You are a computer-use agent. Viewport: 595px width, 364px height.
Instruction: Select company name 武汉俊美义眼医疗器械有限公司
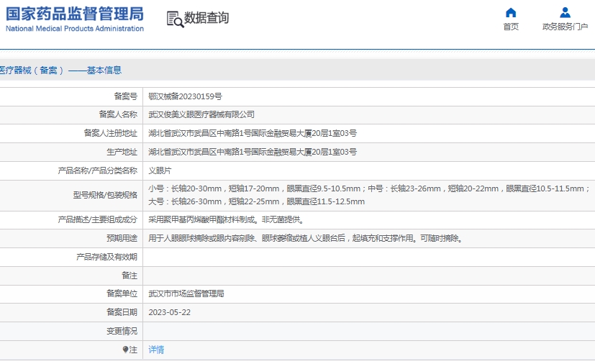click(x=201, y=114)
